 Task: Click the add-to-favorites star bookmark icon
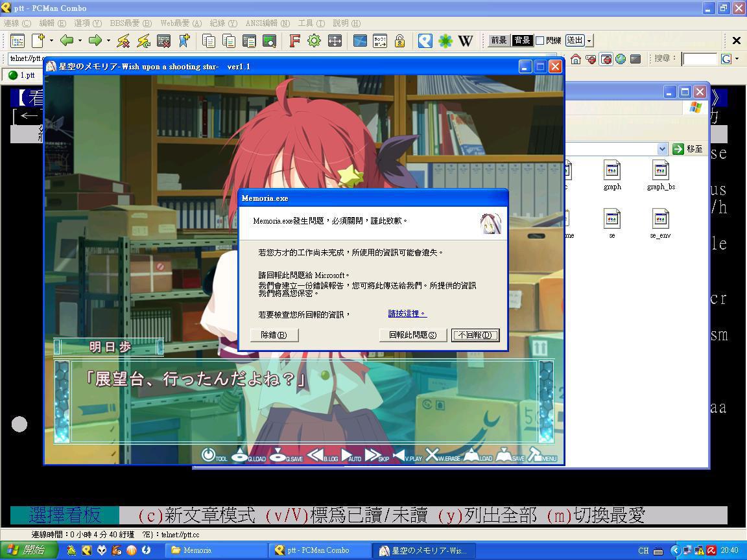tap(184, 41)
